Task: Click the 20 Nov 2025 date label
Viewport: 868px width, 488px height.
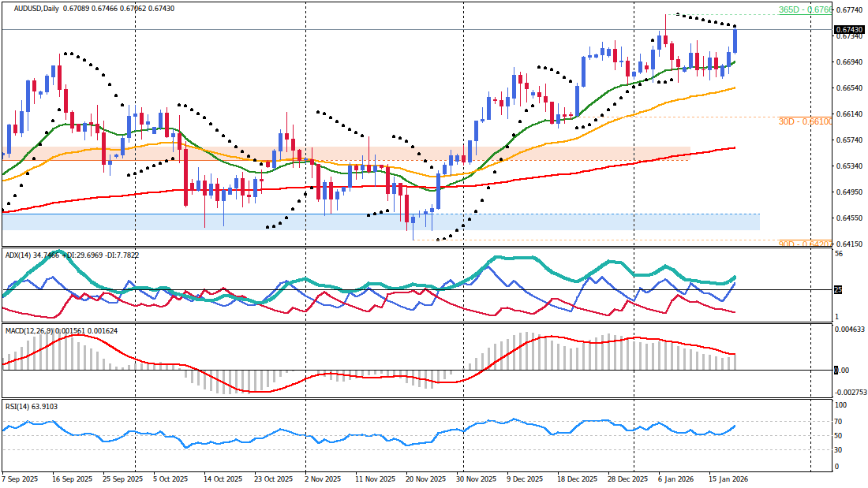Action: 425,479
